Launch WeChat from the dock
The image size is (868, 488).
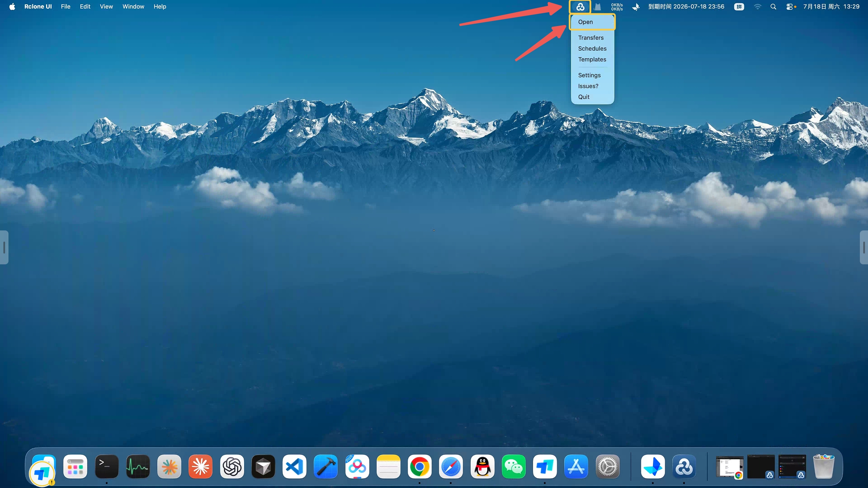point(513,467)
